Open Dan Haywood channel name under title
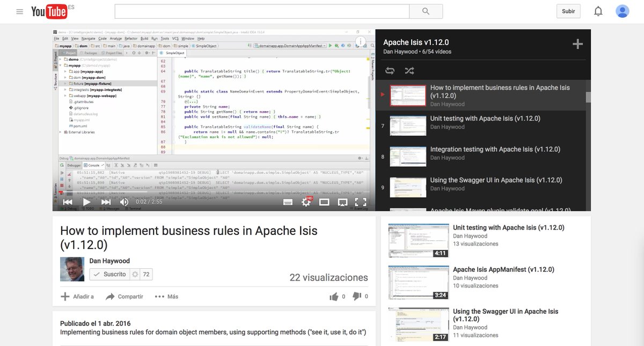This screenshot has width=644, height=346. 109,261
